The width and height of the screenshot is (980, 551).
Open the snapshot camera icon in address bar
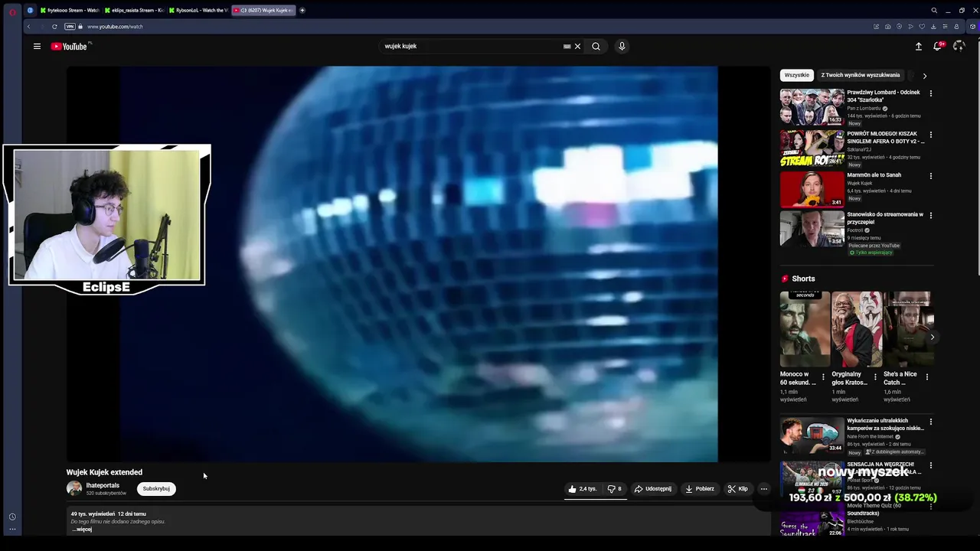click(x=887, y=26)
